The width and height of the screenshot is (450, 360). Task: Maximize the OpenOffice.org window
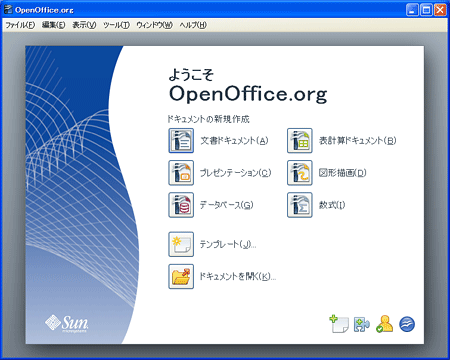pyautogui.click(x=426, y=10)
